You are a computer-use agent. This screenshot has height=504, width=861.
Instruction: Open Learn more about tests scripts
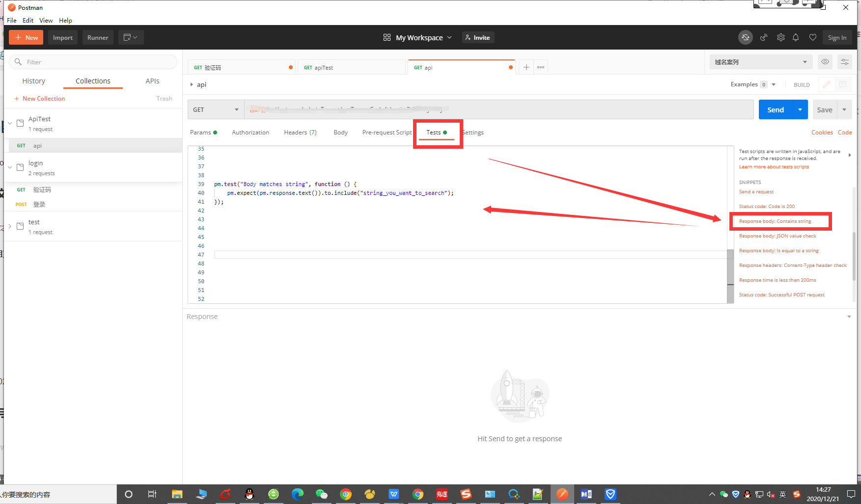pos(774,167)
